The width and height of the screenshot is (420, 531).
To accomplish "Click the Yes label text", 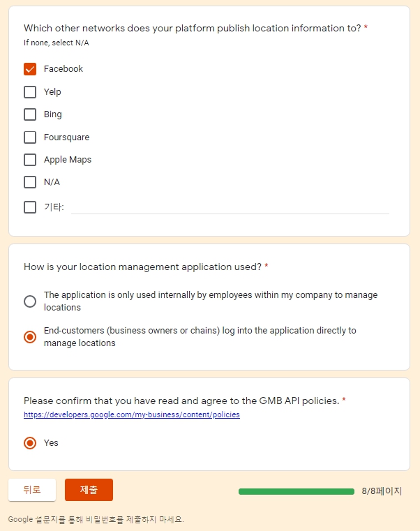I will 51,443.
